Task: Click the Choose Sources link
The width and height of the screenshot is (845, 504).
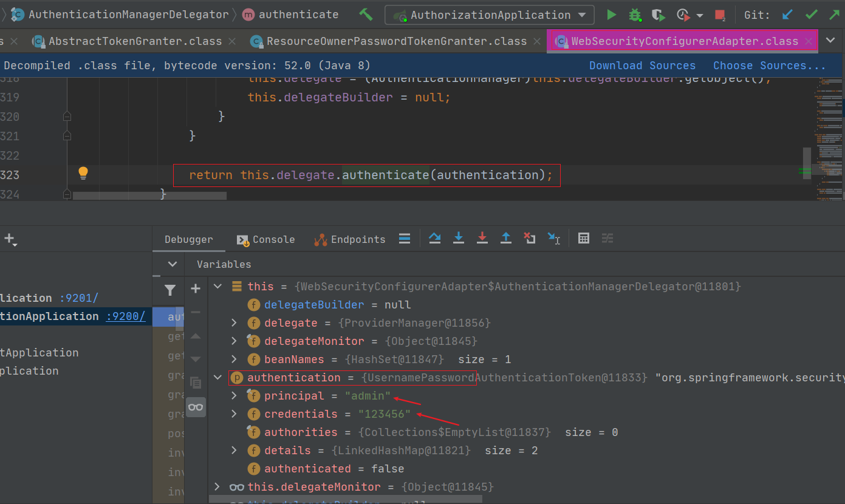Action: point(769,66)
